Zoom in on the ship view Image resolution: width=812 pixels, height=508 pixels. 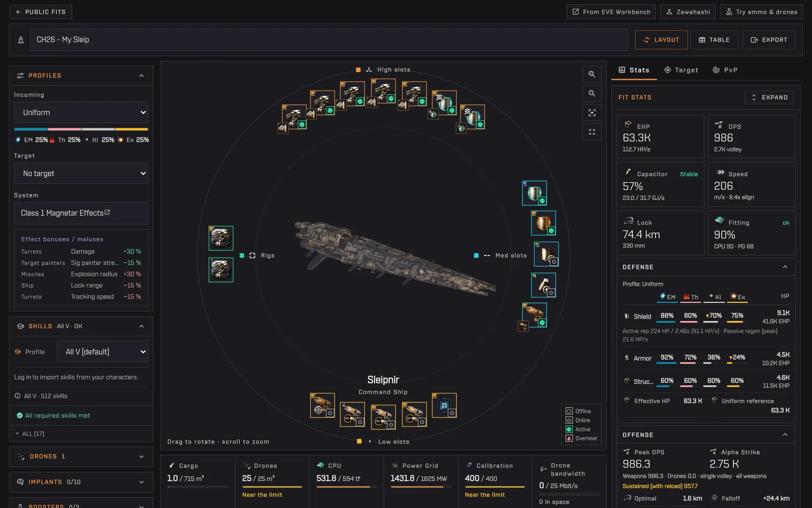592,74
